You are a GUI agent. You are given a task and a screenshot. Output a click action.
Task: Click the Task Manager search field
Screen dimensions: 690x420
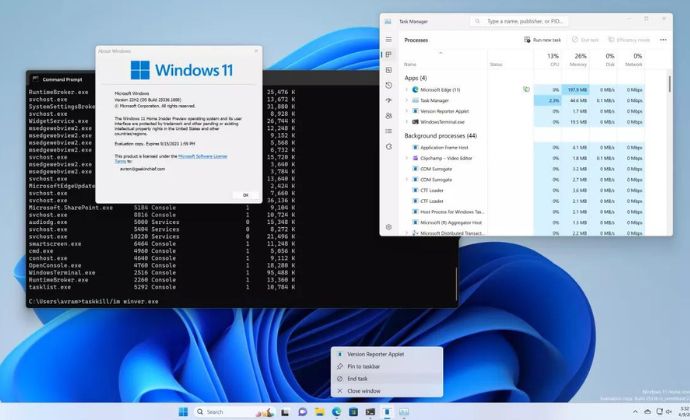tap(519, 21)
